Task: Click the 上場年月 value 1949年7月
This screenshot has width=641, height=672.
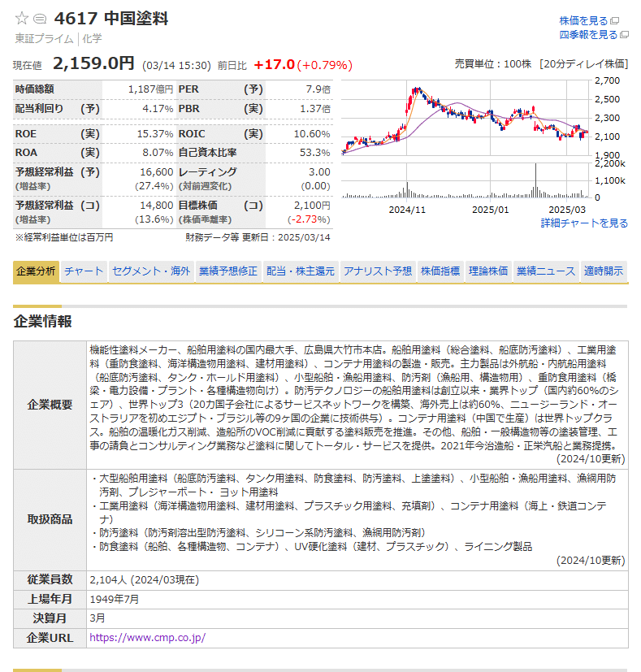Action: click(115, 599)
